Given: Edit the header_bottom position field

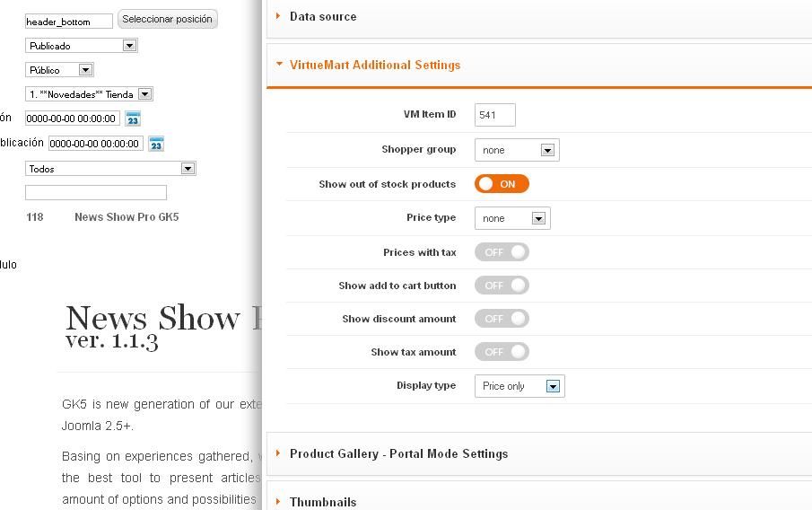Looking at the screenshot, I should coord(69,22).
